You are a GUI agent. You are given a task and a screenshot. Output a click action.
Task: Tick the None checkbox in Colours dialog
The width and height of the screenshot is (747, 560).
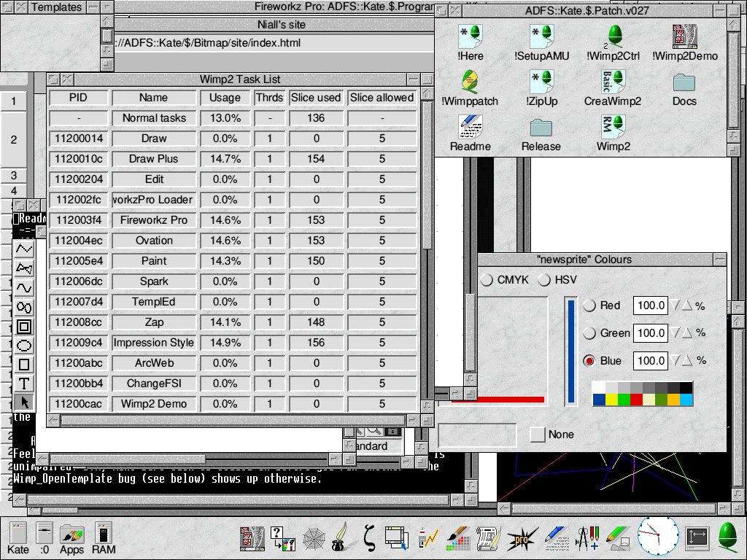pyautogui.click(x=538, y=435)
